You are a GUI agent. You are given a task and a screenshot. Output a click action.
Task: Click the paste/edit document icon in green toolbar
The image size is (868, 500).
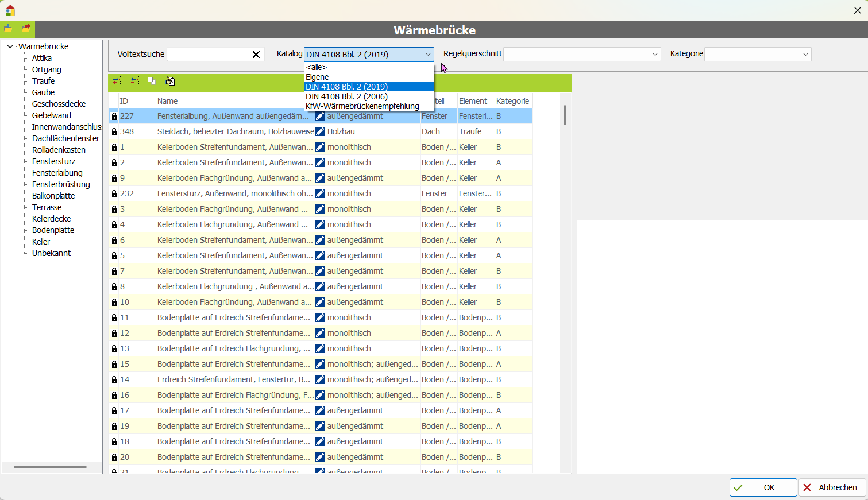[x=170, y=81]
